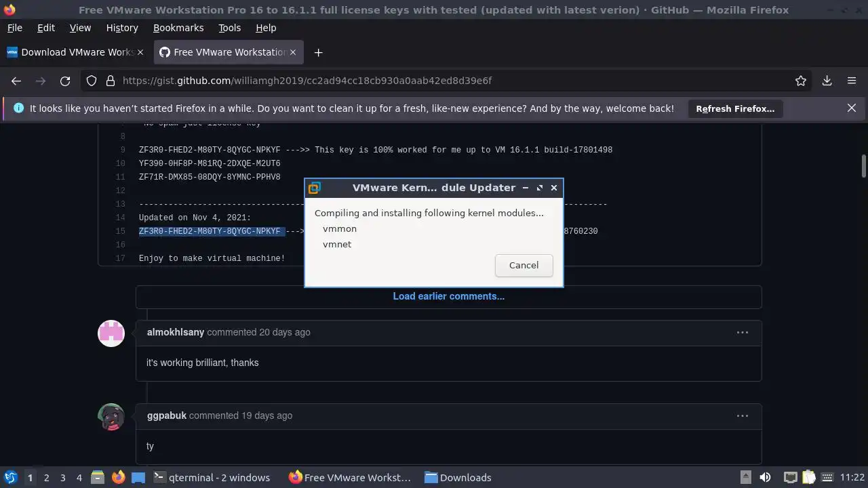Image resolution: width=868 pixels, height=488 pixels.
Task: Click the 'Updated on Nov 4, 2021:' line
Action: point(195,218)
